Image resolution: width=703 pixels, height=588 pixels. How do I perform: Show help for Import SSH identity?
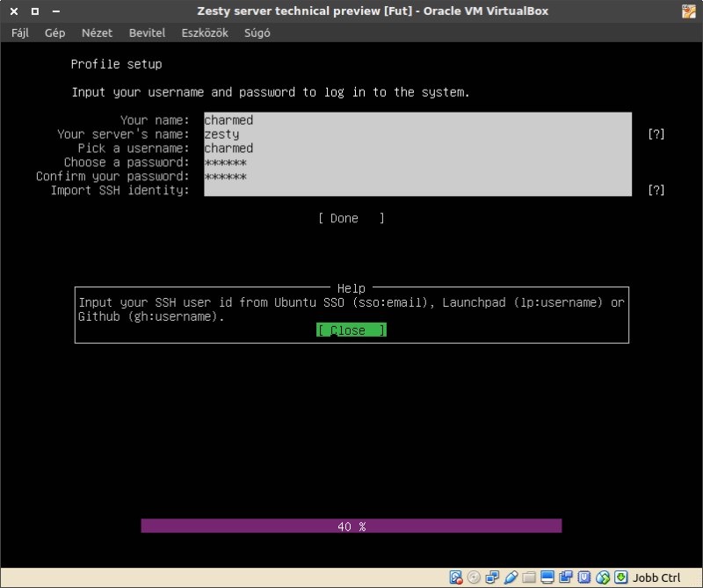656,190
